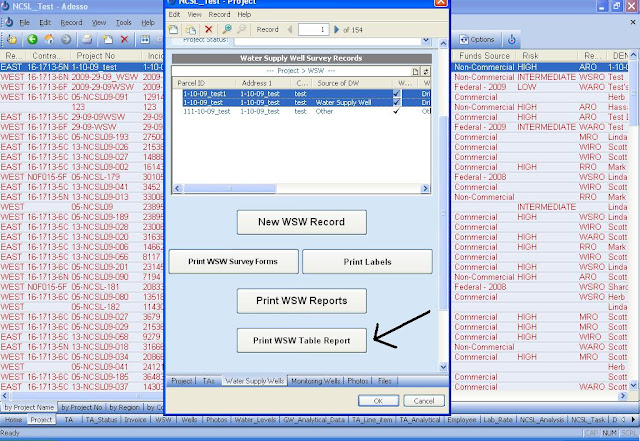Viewport: 640px width, 441px height.
Task: Toggle the checkmark in the Other row
Action: (396, 111)
